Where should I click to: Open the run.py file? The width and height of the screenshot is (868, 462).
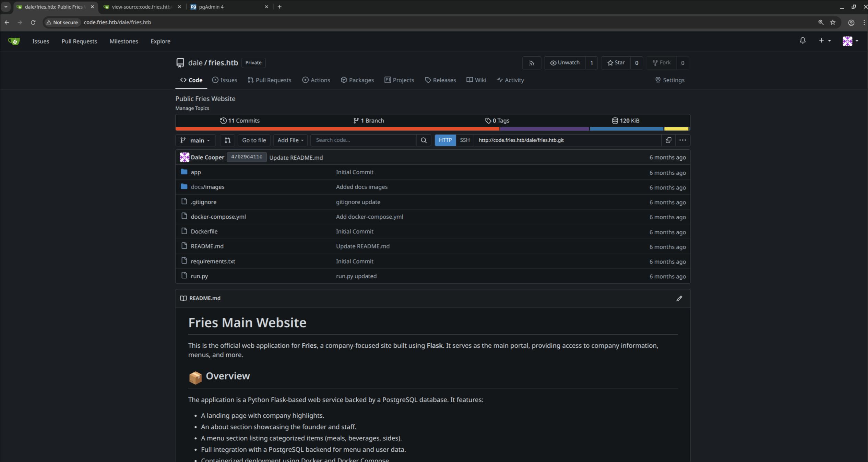(x=199, y=276)
